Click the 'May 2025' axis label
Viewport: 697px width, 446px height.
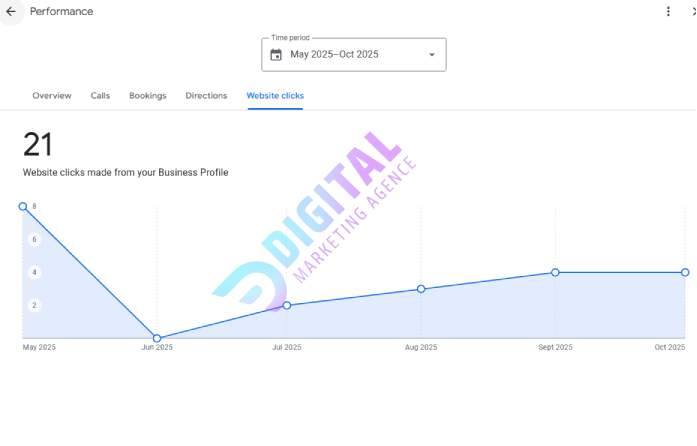pos(39,347)
